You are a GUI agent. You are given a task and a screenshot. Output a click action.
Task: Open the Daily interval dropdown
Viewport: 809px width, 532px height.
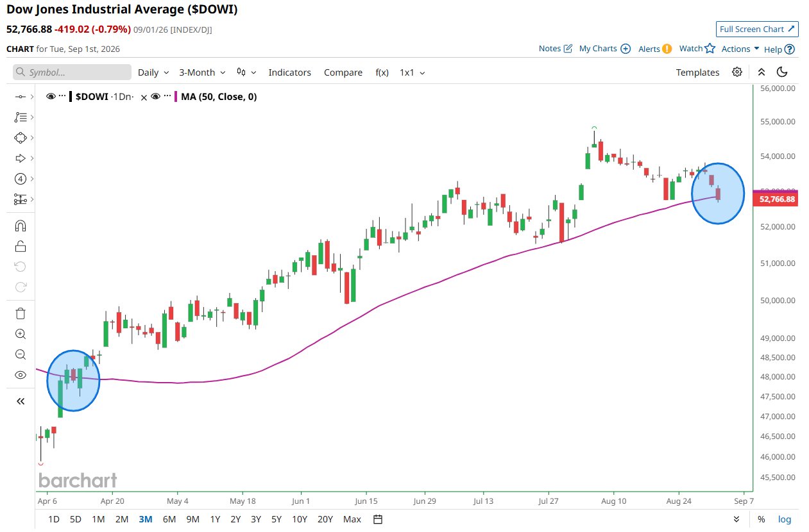[x=153, y=72]
